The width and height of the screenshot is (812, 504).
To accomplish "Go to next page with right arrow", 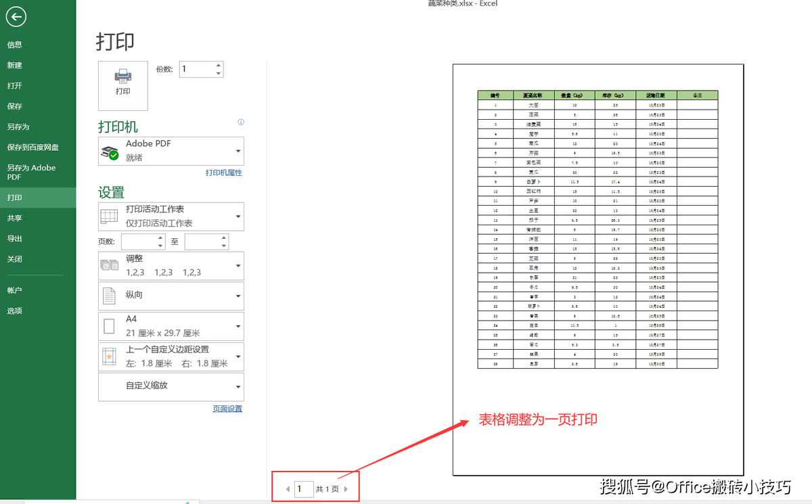I will point(346,488).
